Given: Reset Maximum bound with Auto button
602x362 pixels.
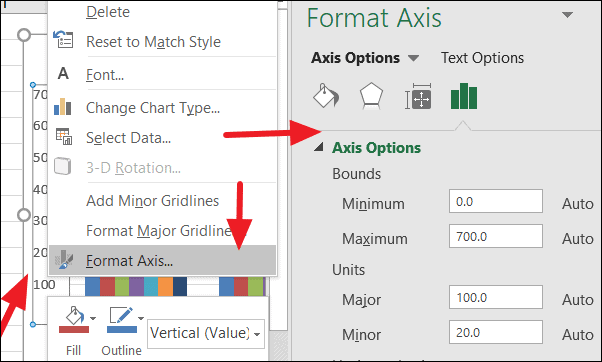Looking at the screenshot, I should click(x=578, y=239).
